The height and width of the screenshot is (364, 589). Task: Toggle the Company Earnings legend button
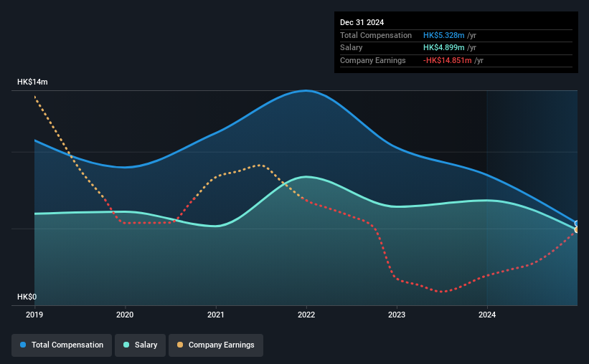[216, 345]
